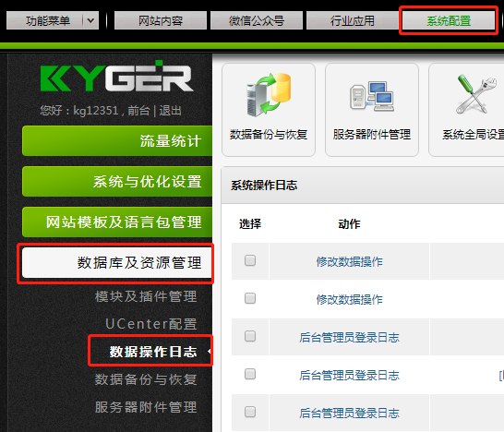Click the 退出 logout link
The width and height of the screenshot is (504, 432).
click(x=170, y=111)
